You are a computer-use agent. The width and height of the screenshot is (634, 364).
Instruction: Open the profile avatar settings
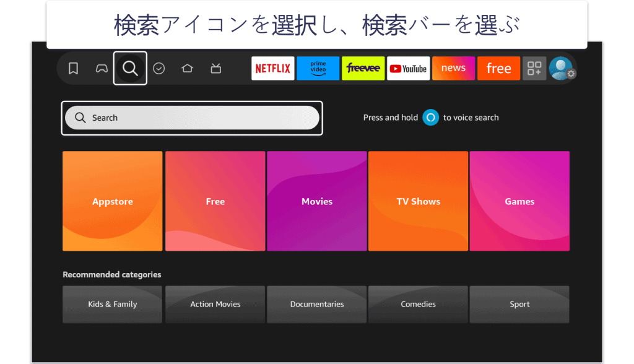click(x=561, y=68)
